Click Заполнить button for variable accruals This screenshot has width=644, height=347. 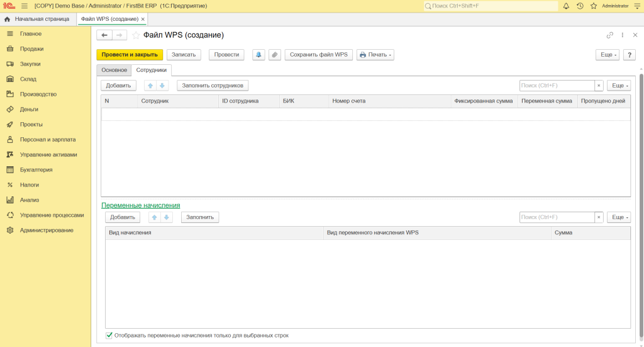point(200,217)
